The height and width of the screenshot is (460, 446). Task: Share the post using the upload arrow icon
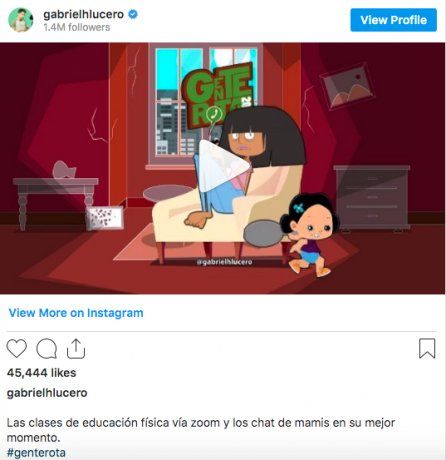point(76,349)
